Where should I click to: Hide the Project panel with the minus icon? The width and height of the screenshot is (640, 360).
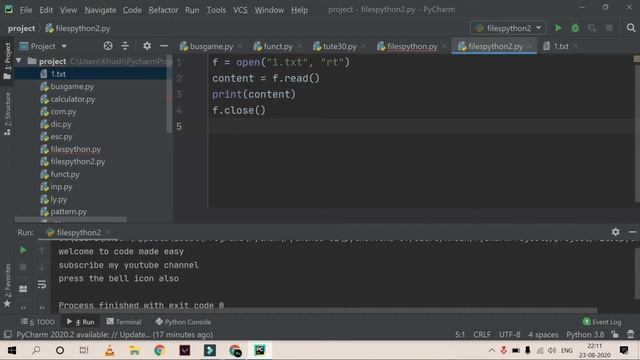pos(164,46)
